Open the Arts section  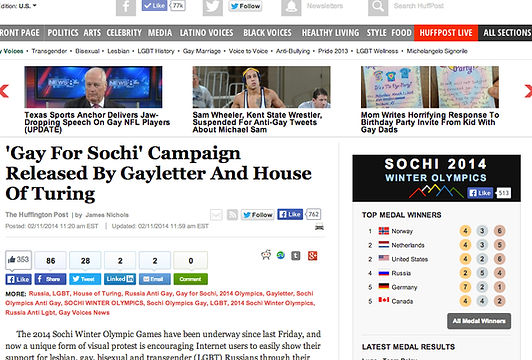(x=92, y=33)
